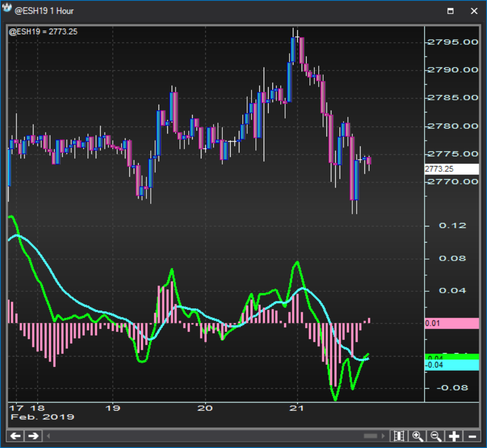Click the zoom out magnifier icon
487x448 pixels.
(435, 436)
